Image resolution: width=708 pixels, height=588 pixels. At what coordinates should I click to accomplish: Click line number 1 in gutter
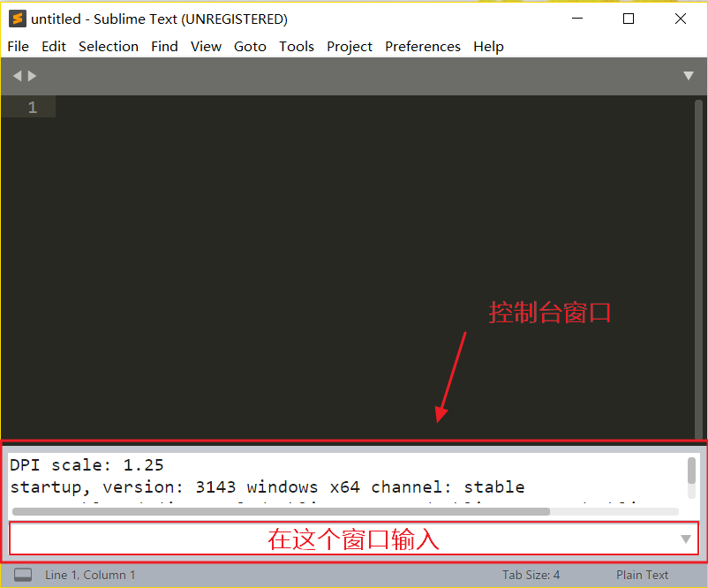coord(32,107)
